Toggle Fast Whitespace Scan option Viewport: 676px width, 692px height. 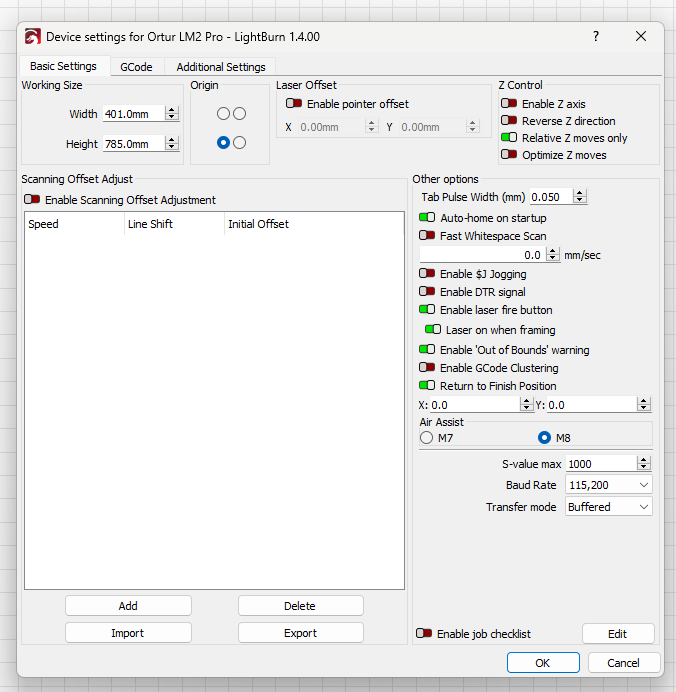[x=427, y=237]
